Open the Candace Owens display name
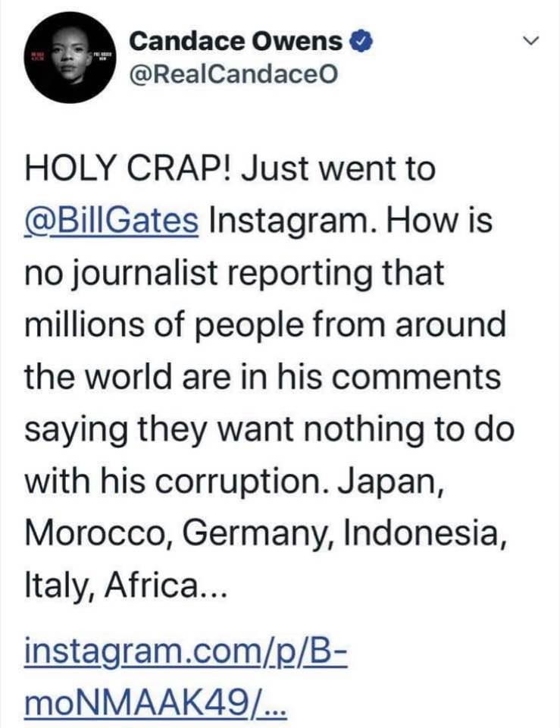560x728 pixels. [236, 42]
